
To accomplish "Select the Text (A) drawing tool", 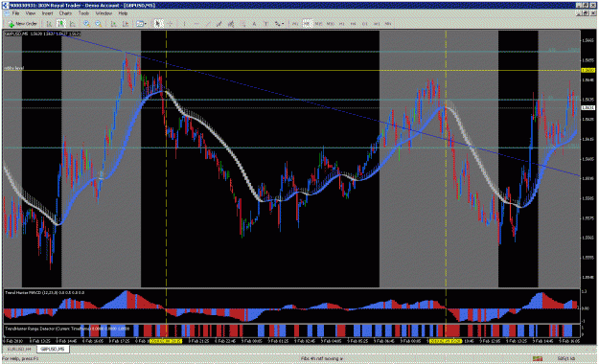I will tap(254, 24).
